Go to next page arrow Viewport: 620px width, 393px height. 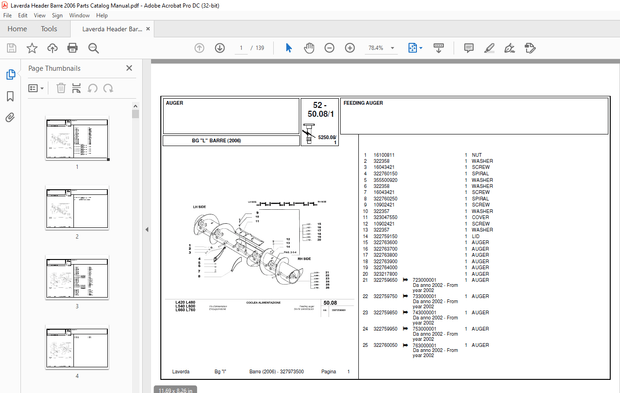220,48
